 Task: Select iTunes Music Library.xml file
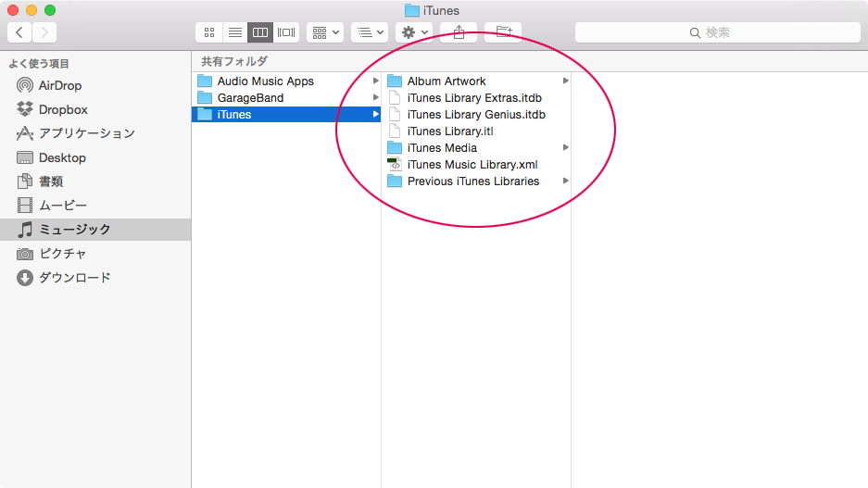[x=476, y=164]
